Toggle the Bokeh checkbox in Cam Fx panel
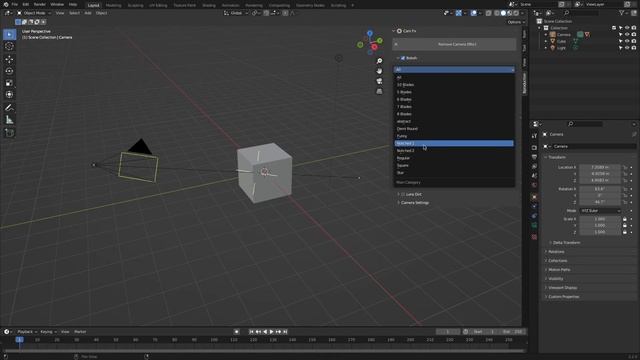This screenshot has width=640, height=360. coord(403,58)
